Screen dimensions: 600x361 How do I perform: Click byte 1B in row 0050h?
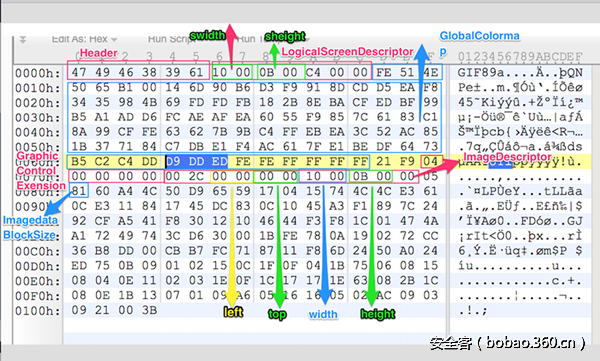[79, 146]
